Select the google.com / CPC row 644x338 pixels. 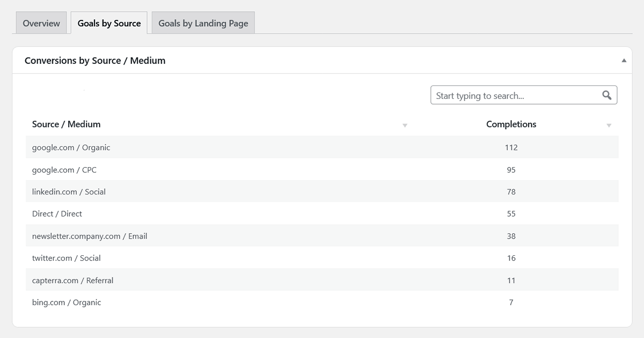coord(322,169)
